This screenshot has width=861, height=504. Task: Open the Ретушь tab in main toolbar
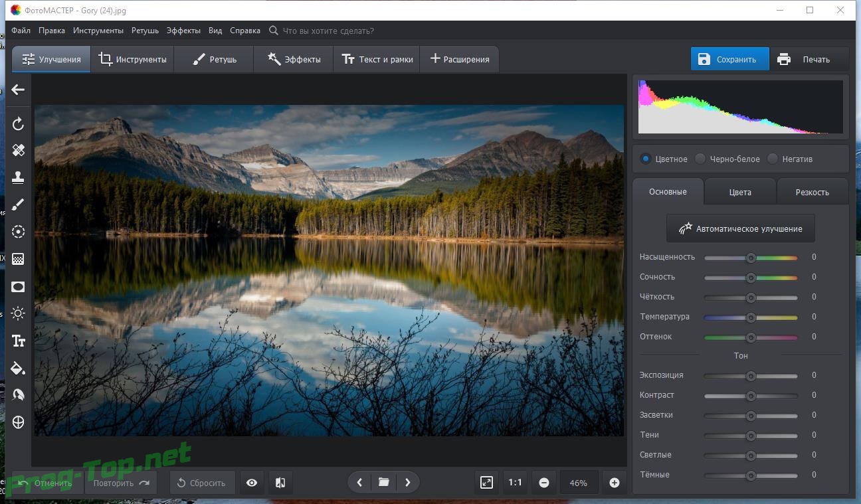[215, 59]
